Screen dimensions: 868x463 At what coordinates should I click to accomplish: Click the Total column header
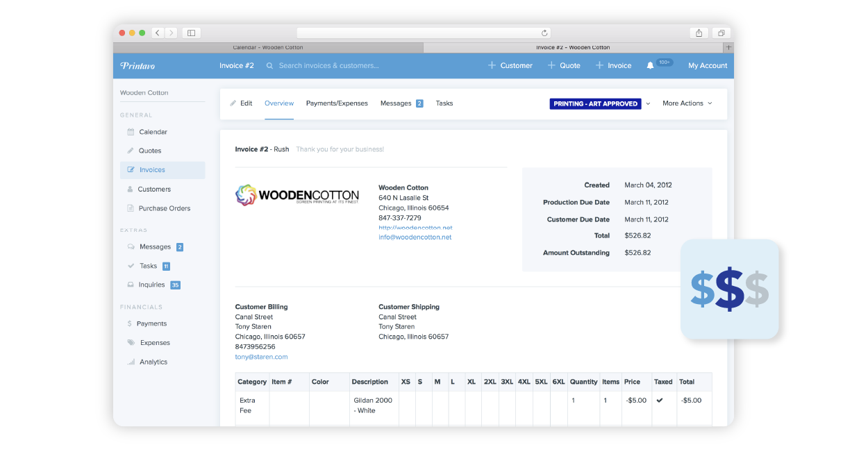(687, 382)
